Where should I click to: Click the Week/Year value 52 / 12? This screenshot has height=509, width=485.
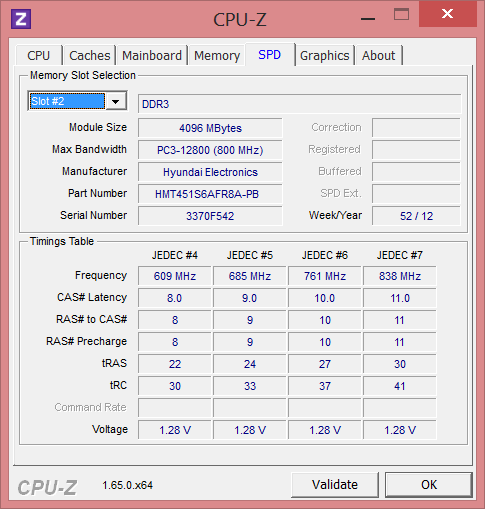click(416, 216)
